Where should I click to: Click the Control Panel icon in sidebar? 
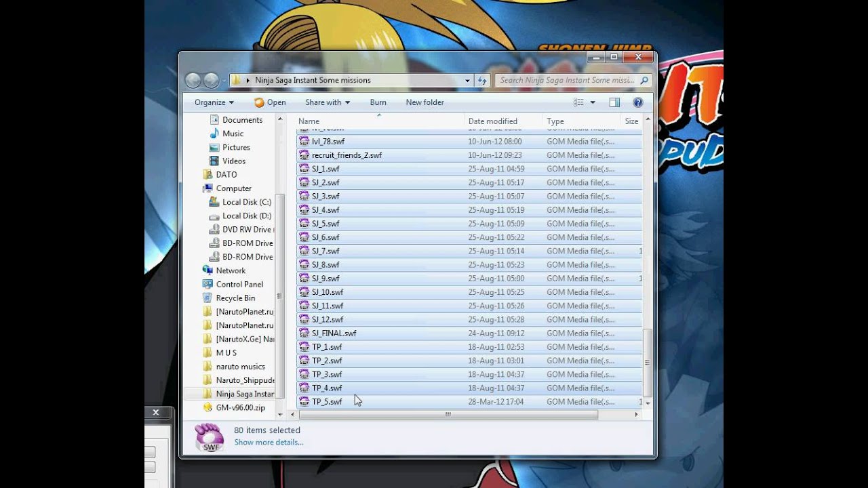[208, 285]
